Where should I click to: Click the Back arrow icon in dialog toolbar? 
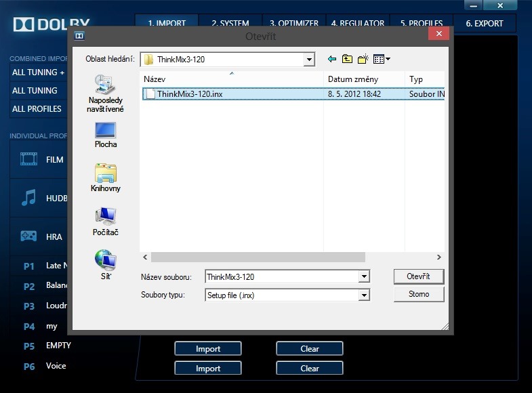331,60
